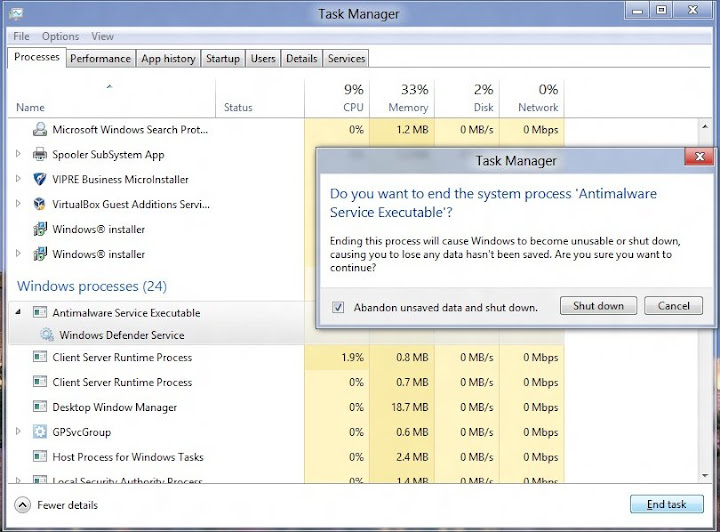Click the GPSvcGroup gear icon

click(40, 431)
